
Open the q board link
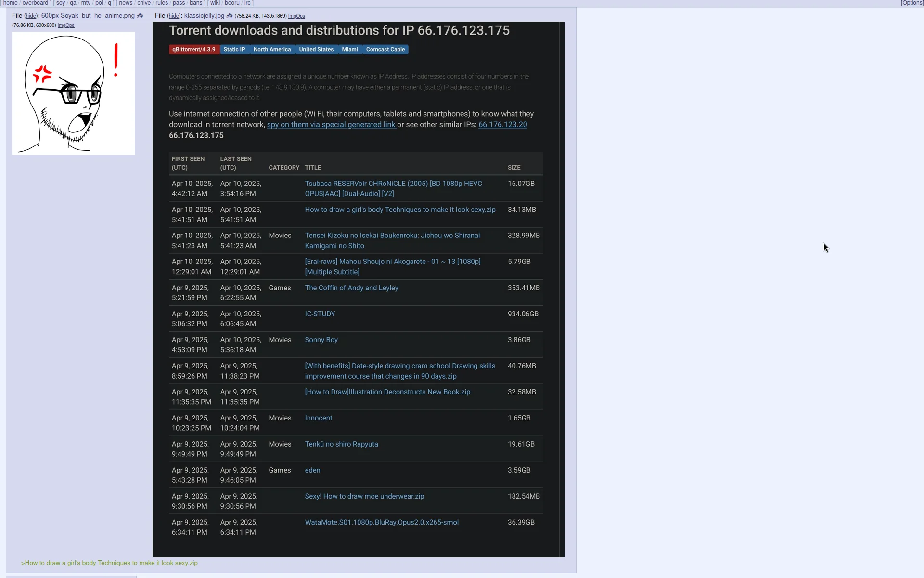[109, 3]
